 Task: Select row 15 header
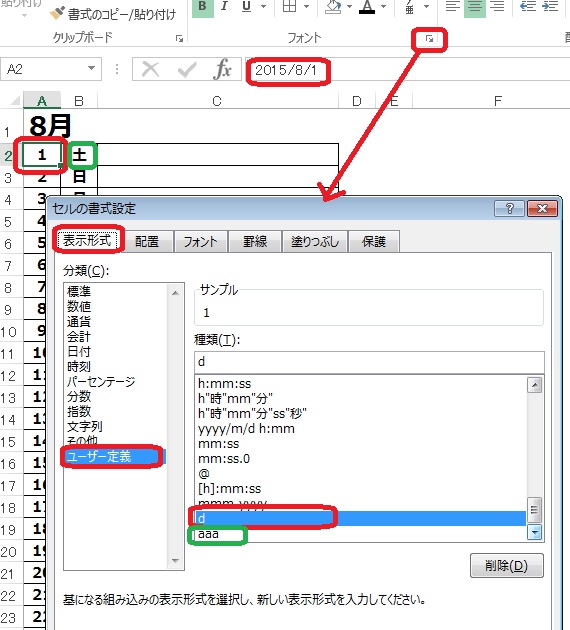pyautogui.click(x=10, y=442)
